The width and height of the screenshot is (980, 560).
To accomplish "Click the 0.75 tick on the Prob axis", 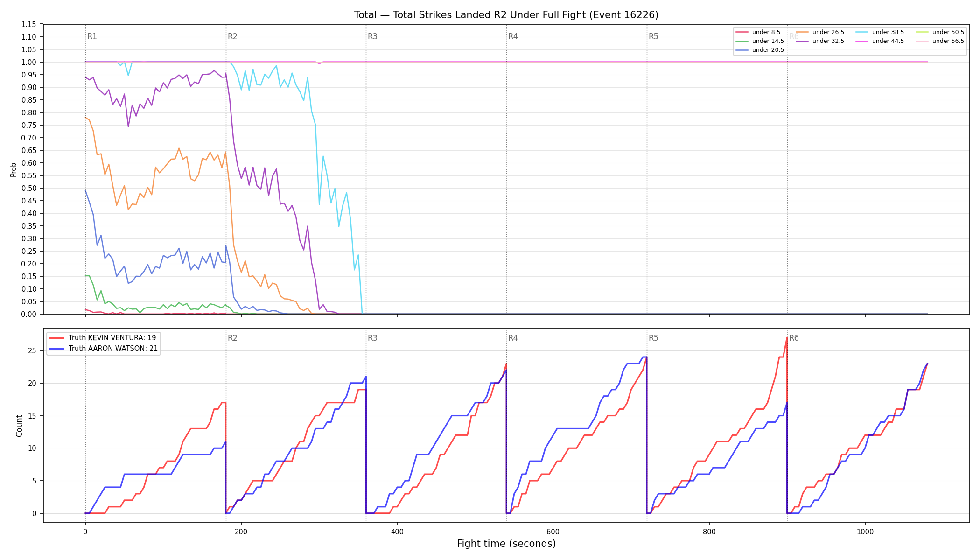I will (29, 126).
